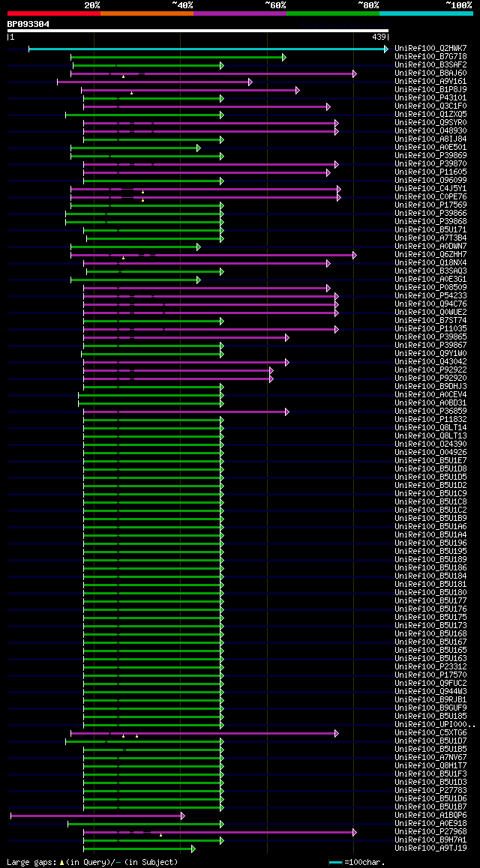
Task: Open the UniRef100_Q3C1F0 hit
Action: click(x=430, y=106)
